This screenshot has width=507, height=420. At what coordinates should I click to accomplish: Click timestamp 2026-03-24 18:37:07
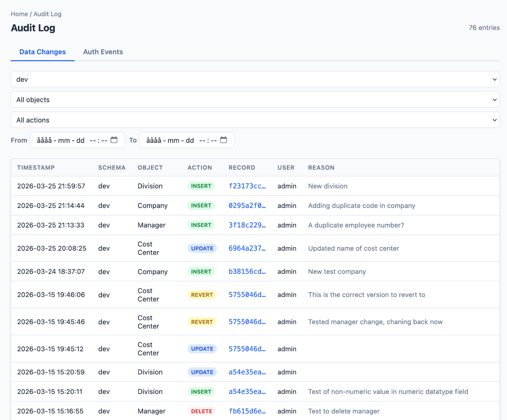pos(51,271)
